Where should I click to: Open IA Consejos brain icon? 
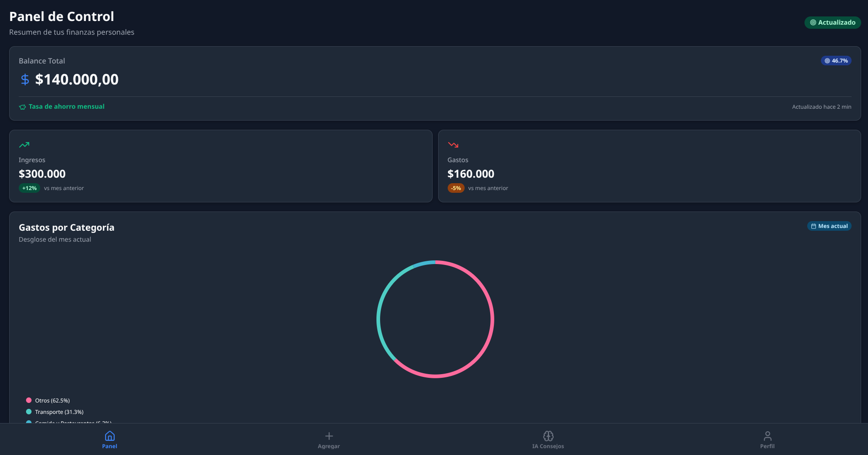[548, 435]
